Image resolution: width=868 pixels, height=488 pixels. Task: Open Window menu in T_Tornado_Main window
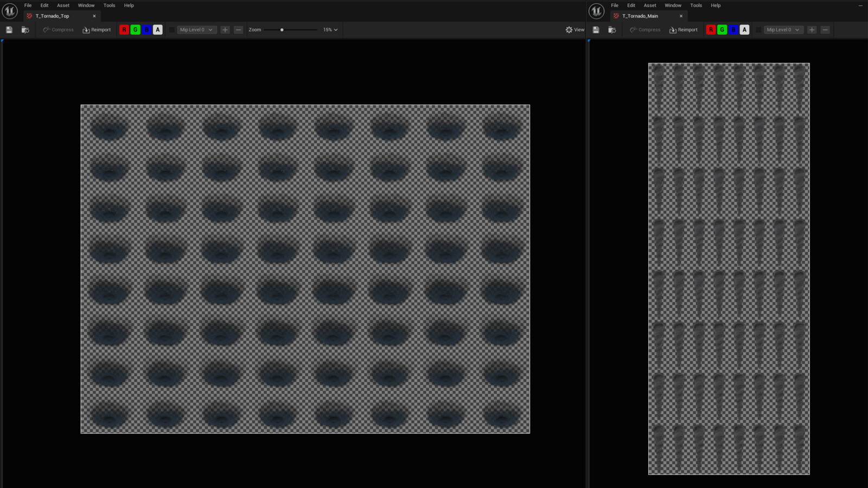click(x=673, y=5)
